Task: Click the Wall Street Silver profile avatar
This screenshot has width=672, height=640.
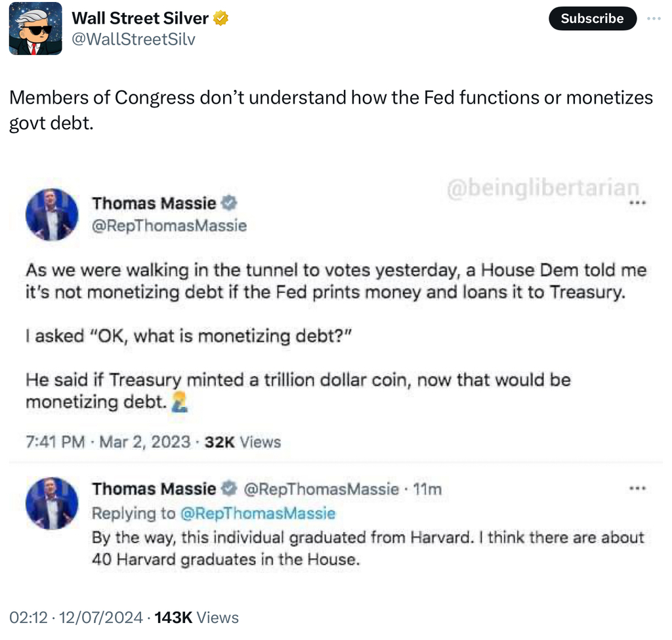Action: point(35,29)
